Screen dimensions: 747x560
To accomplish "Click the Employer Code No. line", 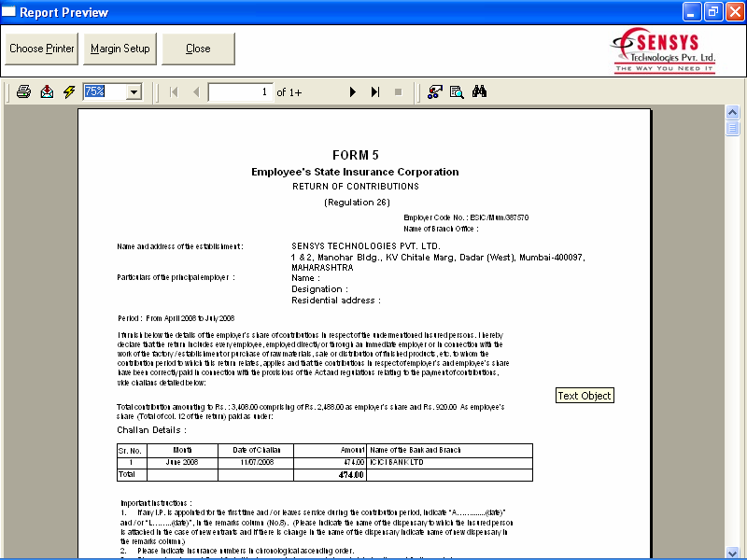I will [x=466, y=217].
